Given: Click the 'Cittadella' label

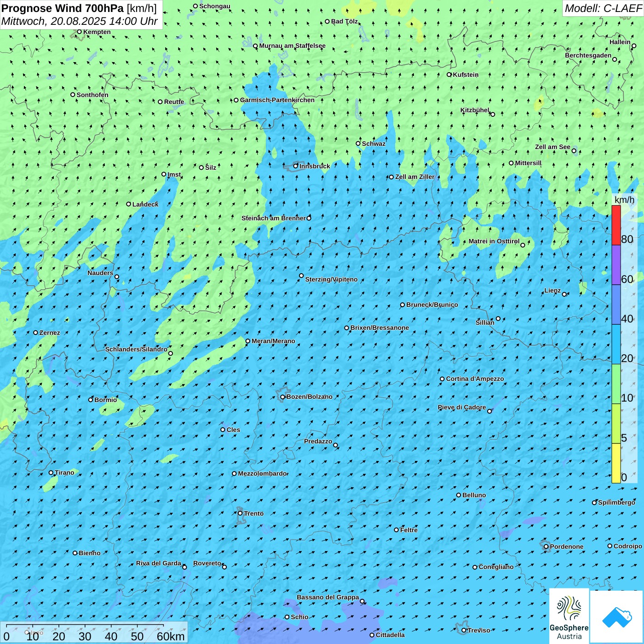Looking at the screenshot, I should click(x=390, y=635).
